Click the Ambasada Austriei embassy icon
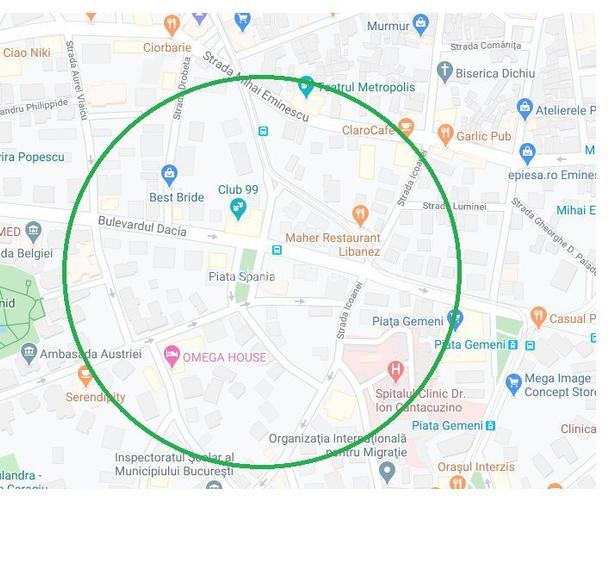616x563 pixels. tap(29, 352)
